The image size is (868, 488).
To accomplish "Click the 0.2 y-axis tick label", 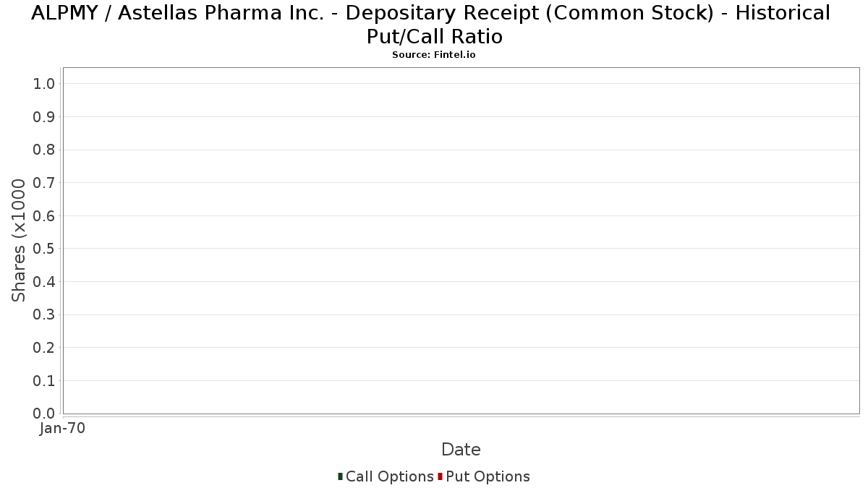I will (x=44, y=348).
